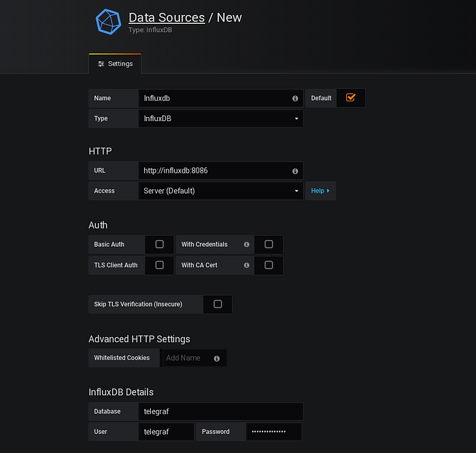This screenshot has height=453, width=476.
Task: Click the sliders icon on the Settings tab
Action: [101, 64]
